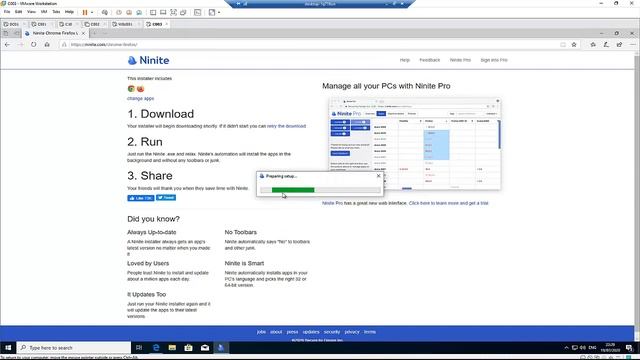This screenshot has width=640, height=360.
Task: Switch to the DC01 VM tab
Action: tap(13, 24)
